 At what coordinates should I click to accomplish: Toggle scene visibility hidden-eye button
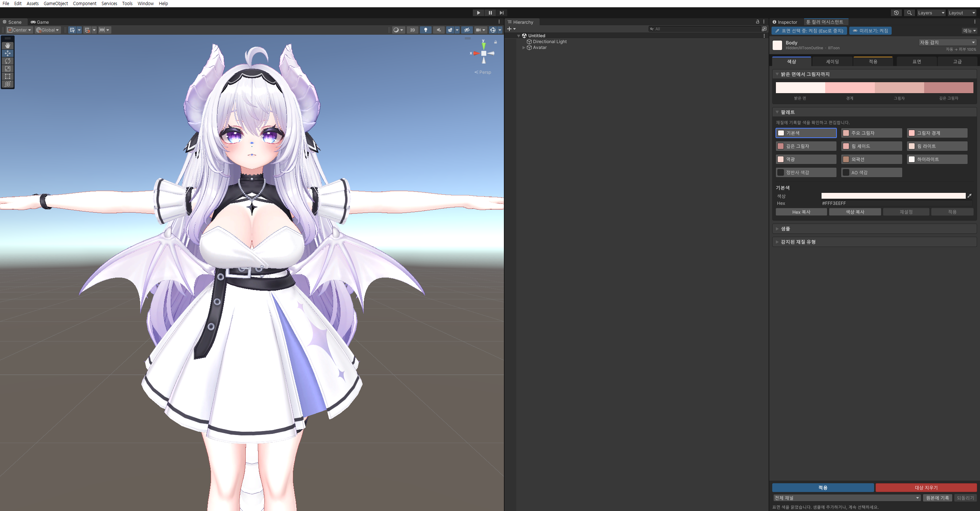click(467, 30)
